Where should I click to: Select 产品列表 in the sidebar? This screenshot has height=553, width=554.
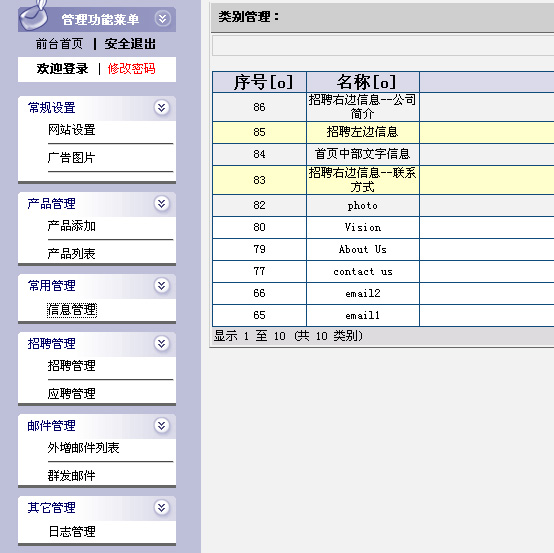pos(72,253)
